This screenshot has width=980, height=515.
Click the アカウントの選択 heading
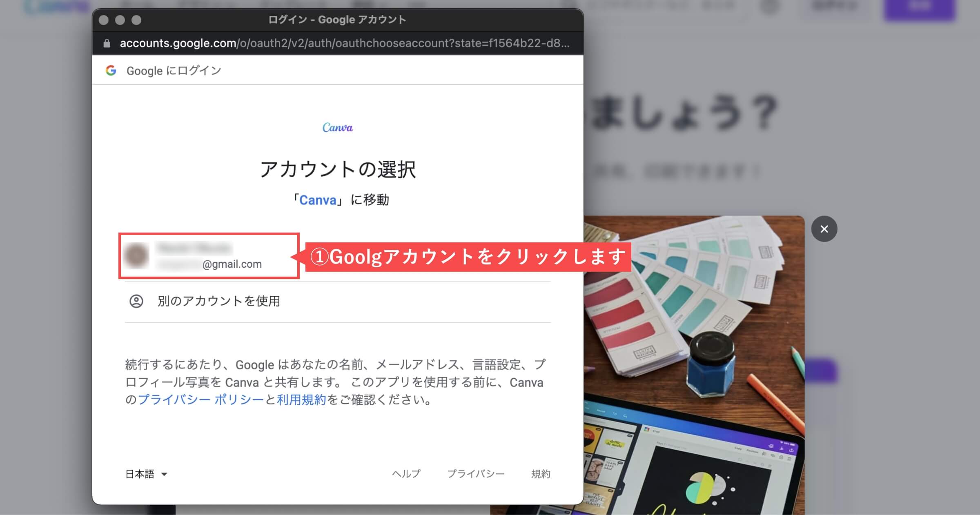(x=338, y=169)
